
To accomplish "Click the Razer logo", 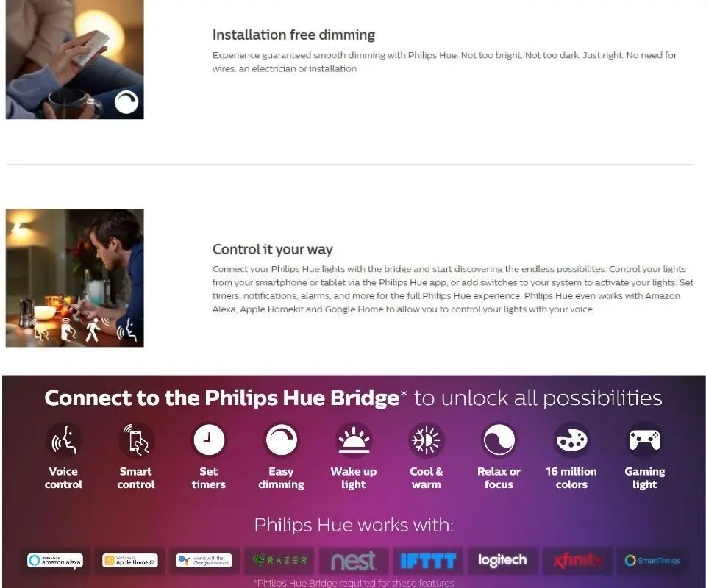I will click(279, 561).
